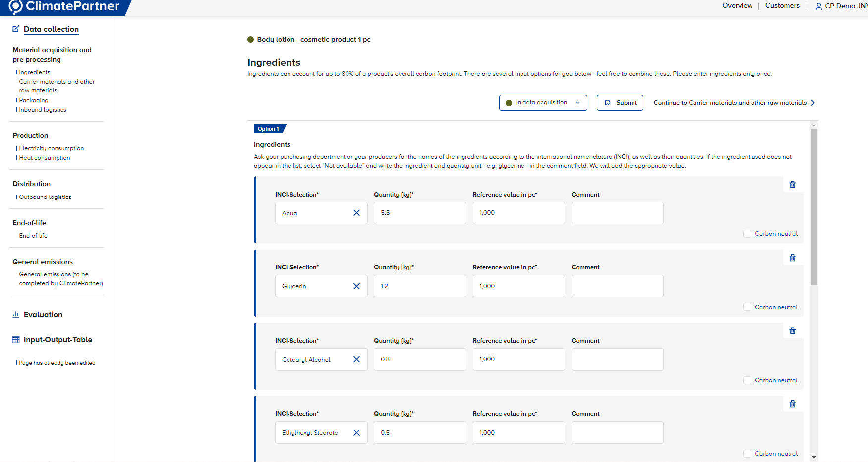
Task: Click the Option 1 label tab
Action: tap(269, 129)
